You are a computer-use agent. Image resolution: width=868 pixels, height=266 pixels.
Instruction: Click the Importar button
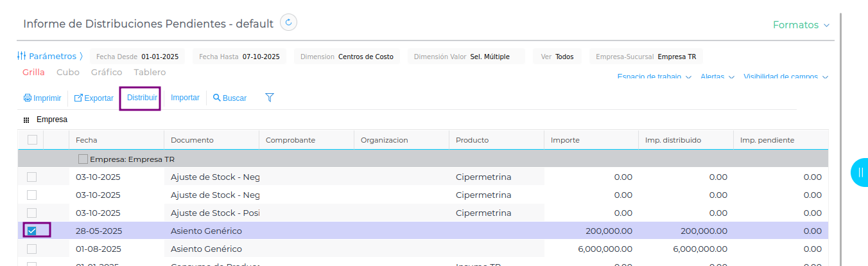pyautogui.click(x=185, y=98)
